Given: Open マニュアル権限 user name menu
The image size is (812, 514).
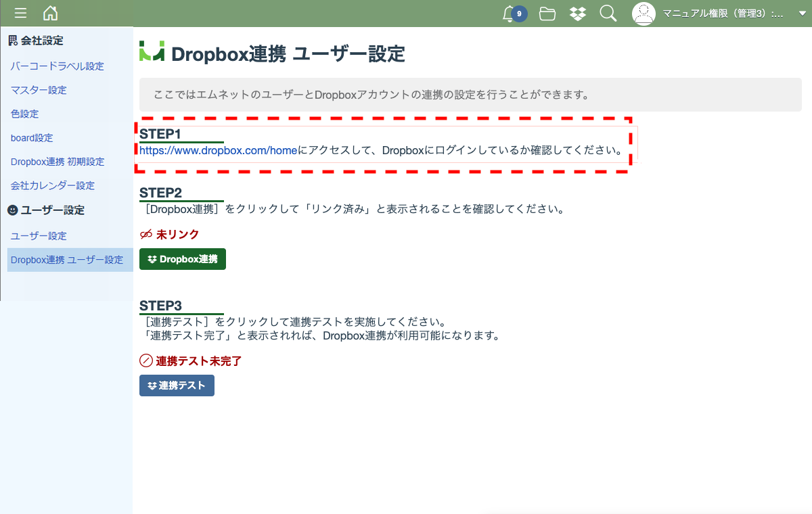Looking at the screenshot, I should coord(723,14).
